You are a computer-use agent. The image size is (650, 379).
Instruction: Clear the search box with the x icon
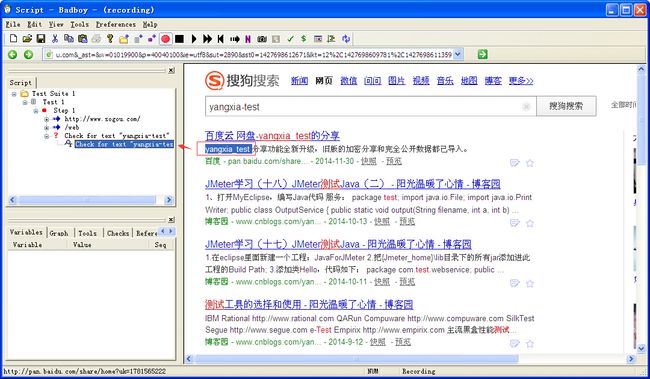(526, 107)
